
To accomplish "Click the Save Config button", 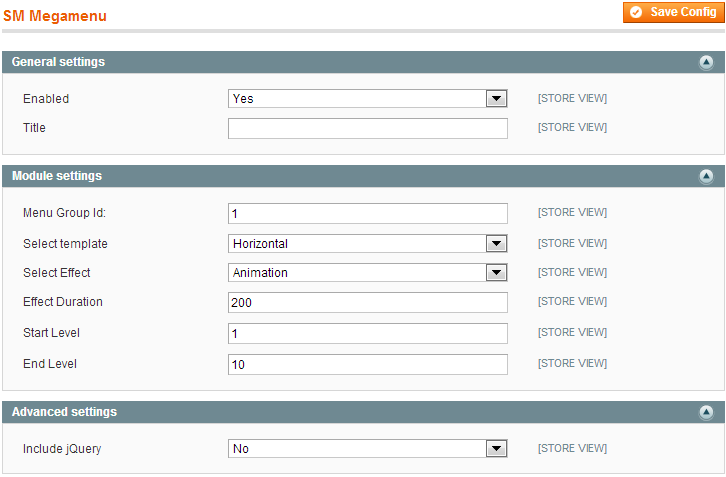I will [x=674, y=12].
